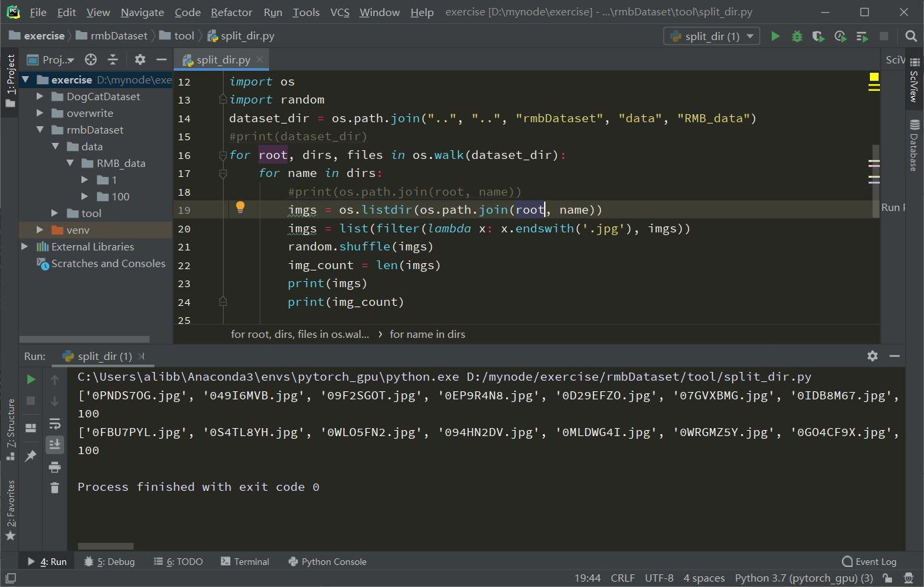Toggle the 2: Favorites side panel

[10, 510]
